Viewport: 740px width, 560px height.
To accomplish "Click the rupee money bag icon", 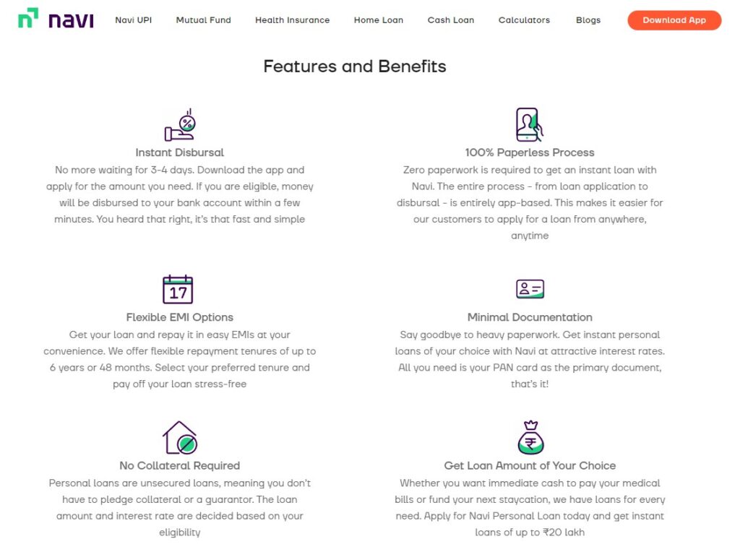I will pos(530,436).
